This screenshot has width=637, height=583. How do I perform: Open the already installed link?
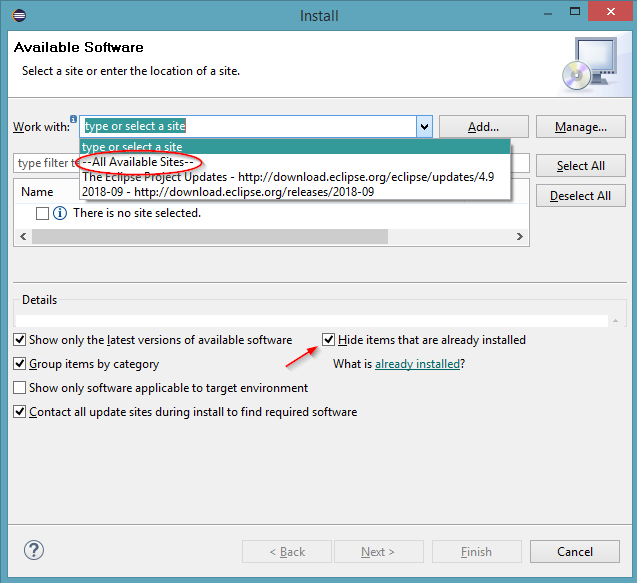(x=417, y=364)
